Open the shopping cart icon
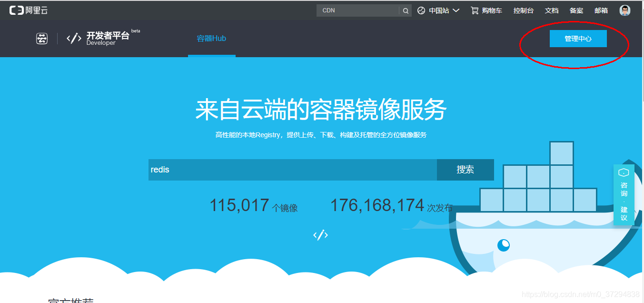This screenshot has height=303, width=644. click(x=475, y=10)
